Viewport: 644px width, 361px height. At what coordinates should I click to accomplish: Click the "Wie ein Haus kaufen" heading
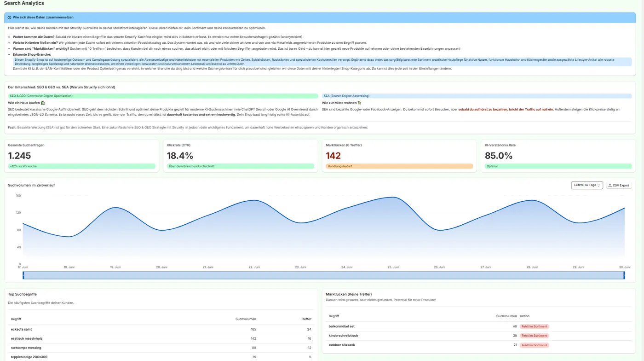(26, 103)
